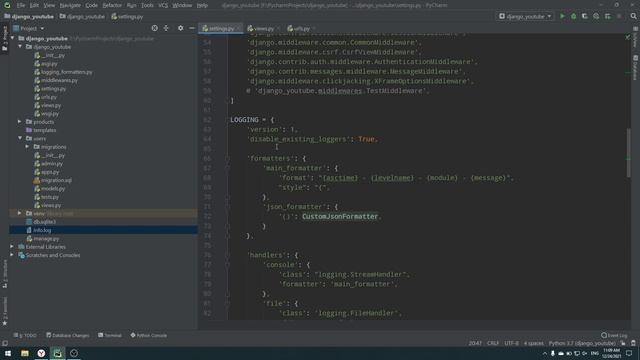This screenshot has width=640, height=360.
Task: Click the Python 3.7 interpreter status widget
Action: [x=581, y=343]
